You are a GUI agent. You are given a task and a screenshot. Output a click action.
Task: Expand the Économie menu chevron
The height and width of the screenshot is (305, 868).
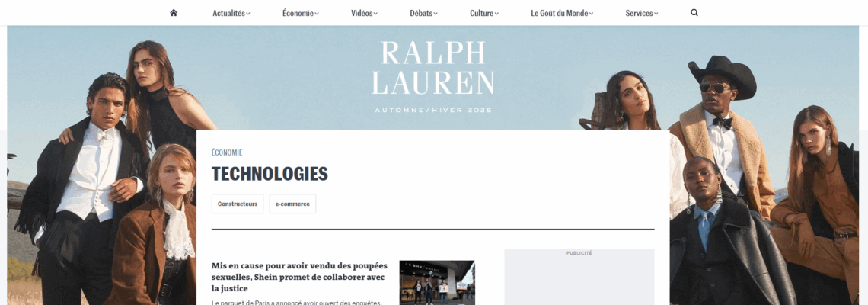pos(317,14)
